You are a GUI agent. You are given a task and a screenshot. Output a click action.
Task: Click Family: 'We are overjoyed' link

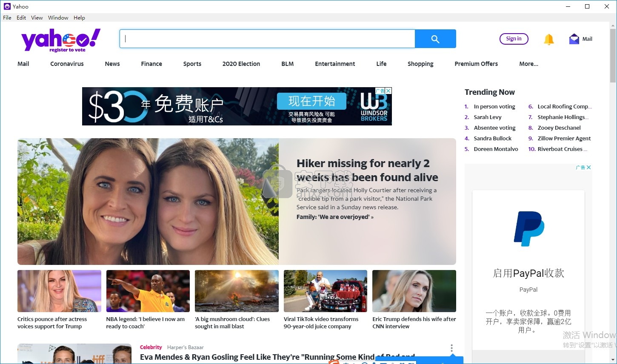(335, 217)
